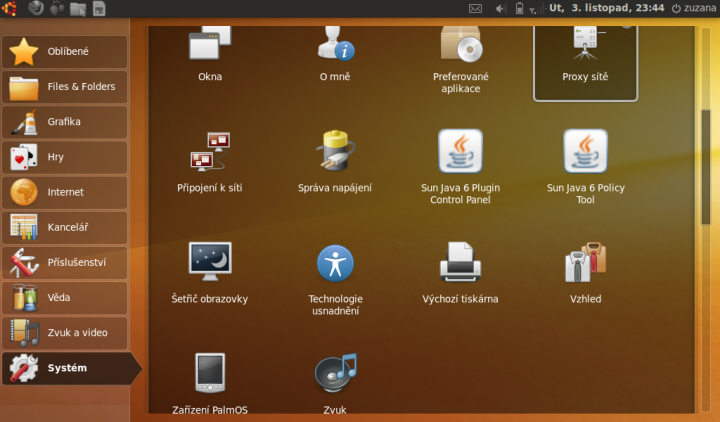720x422 pixels.
Task: Open the Věda science category
Action: [64, 298]
